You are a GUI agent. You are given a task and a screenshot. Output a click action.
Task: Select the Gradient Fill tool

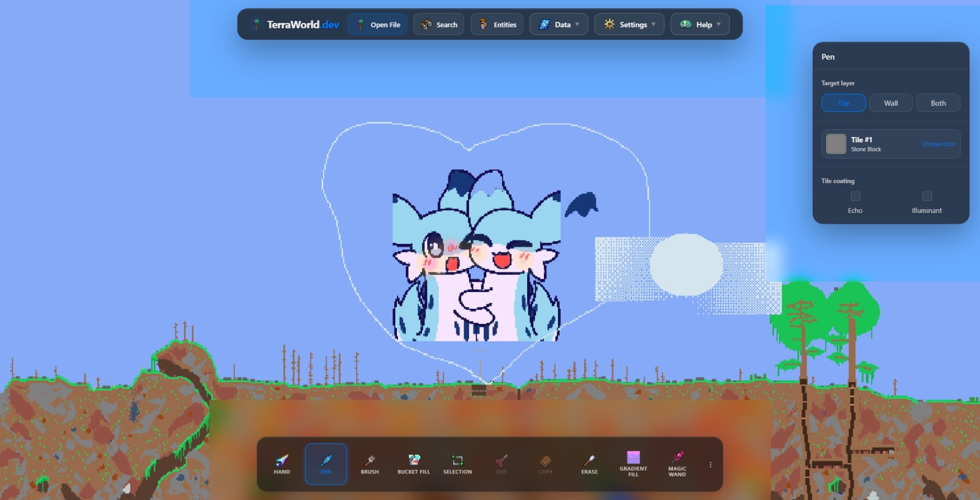[633, 464]
